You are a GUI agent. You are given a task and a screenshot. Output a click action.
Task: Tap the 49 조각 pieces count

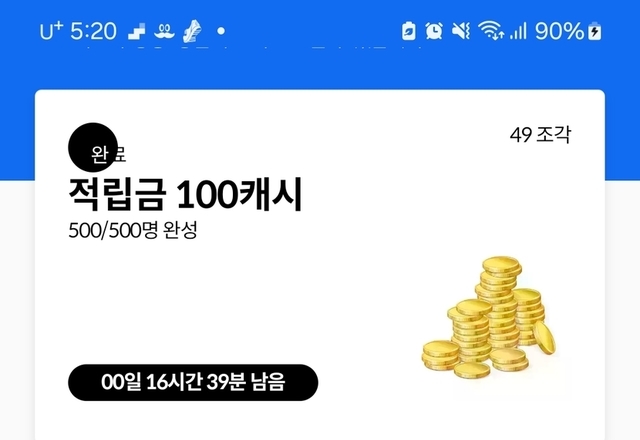tap(540, 134)
